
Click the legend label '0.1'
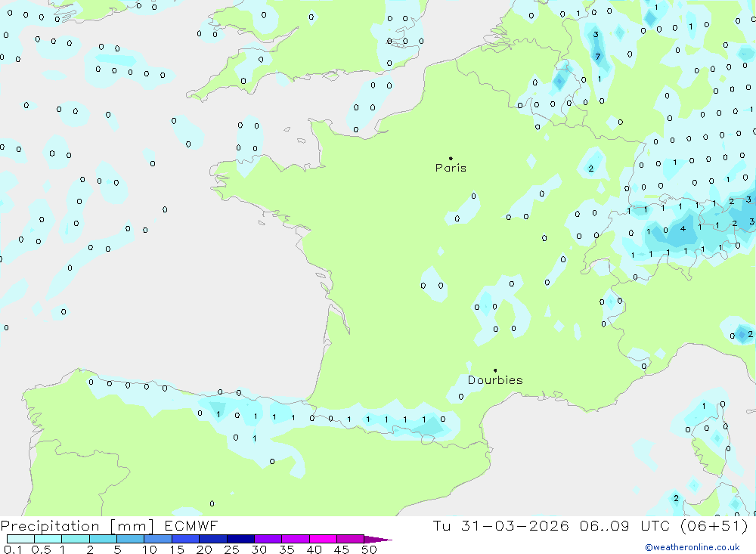click(13, 549)
